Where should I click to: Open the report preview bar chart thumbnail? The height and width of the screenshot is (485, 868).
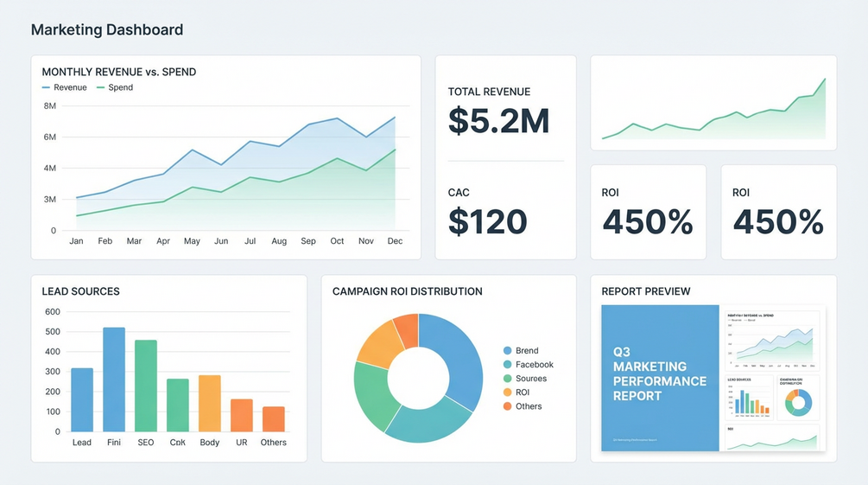click(749, 398)
